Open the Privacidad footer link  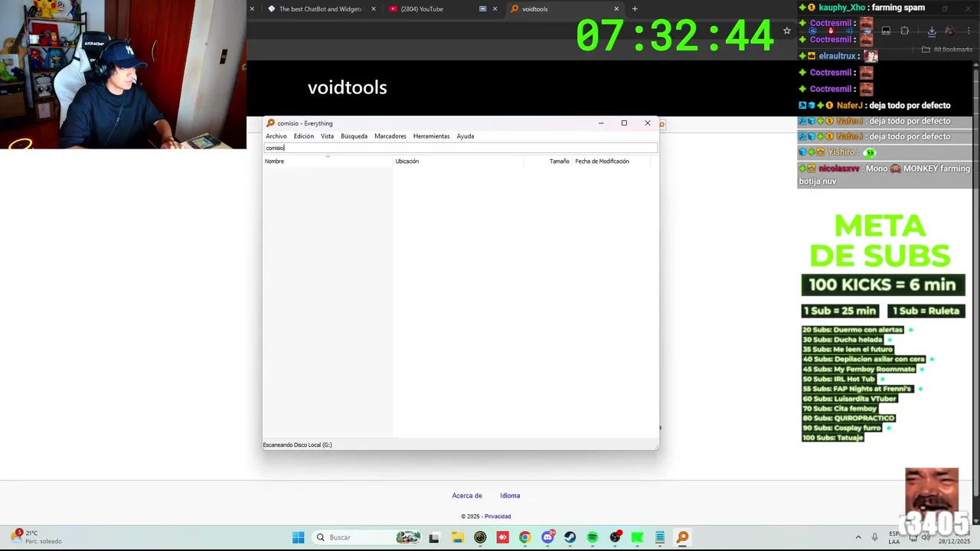(x=498, y=517)
